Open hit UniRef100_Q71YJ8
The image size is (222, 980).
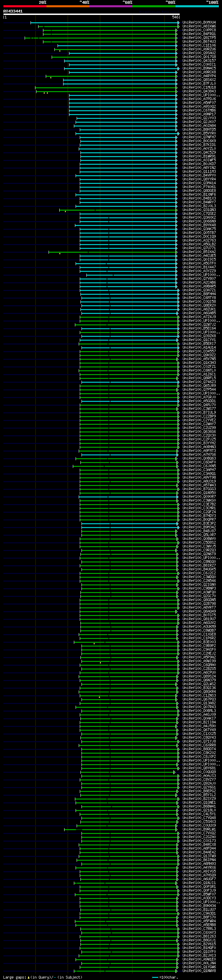pyautogui.click(x=199, y=741)
